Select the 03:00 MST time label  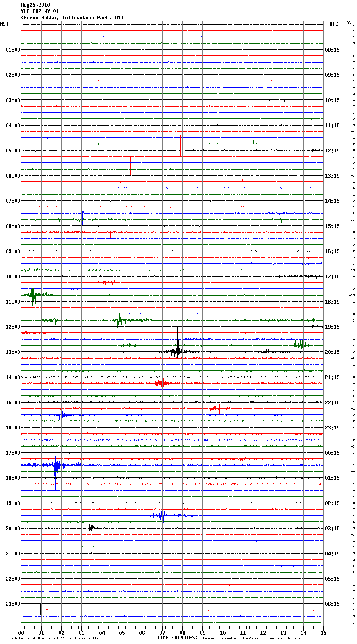(13, 100)
